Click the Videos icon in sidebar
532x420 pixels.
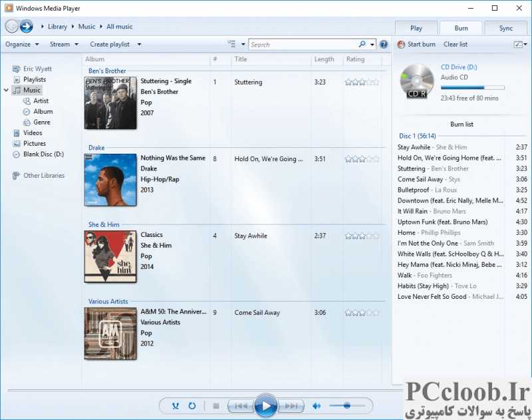pos(17,132)
